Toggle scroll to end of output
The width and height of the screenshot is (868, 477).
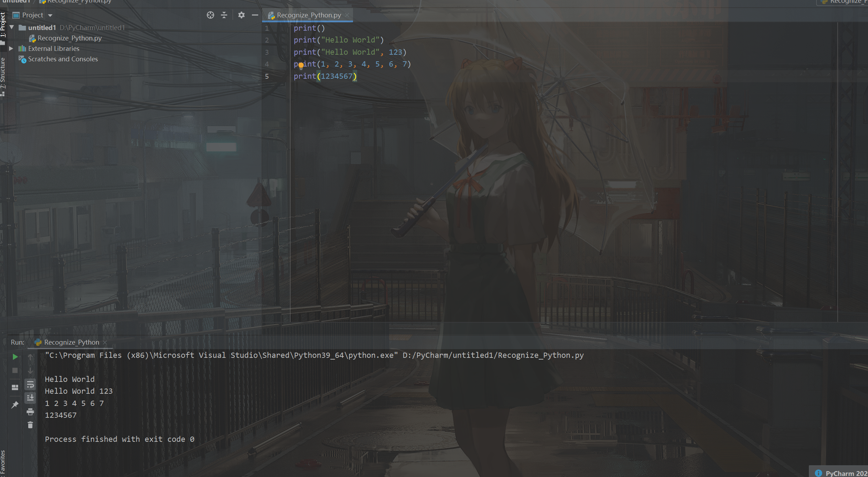tap(30, 398)
